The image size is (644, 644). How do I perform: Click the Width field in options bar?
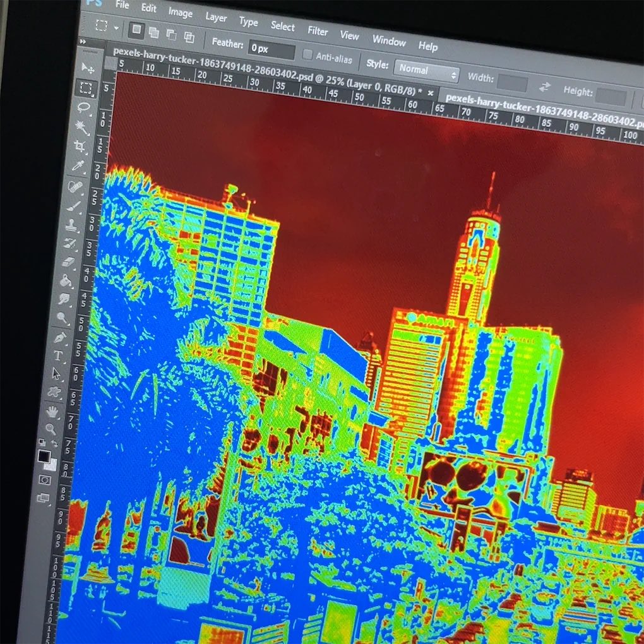pyautogui.click(x=512, y=83)
